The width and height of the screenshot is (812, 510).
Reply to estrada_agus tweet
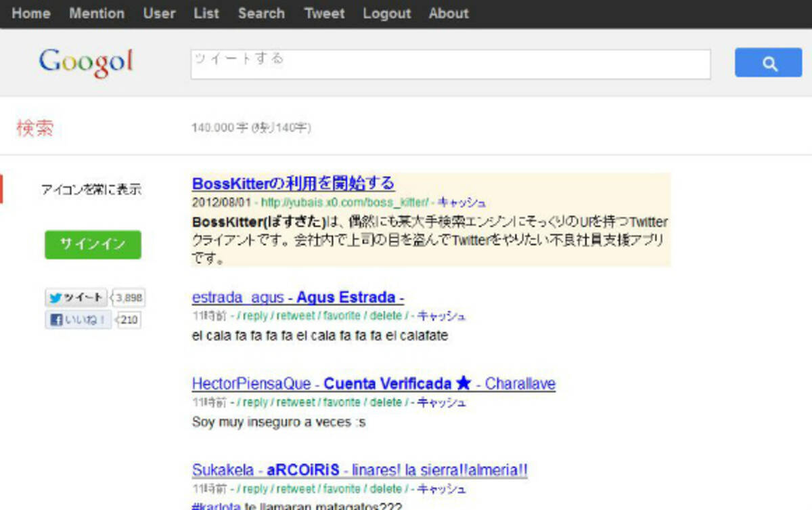coord(255,316)
